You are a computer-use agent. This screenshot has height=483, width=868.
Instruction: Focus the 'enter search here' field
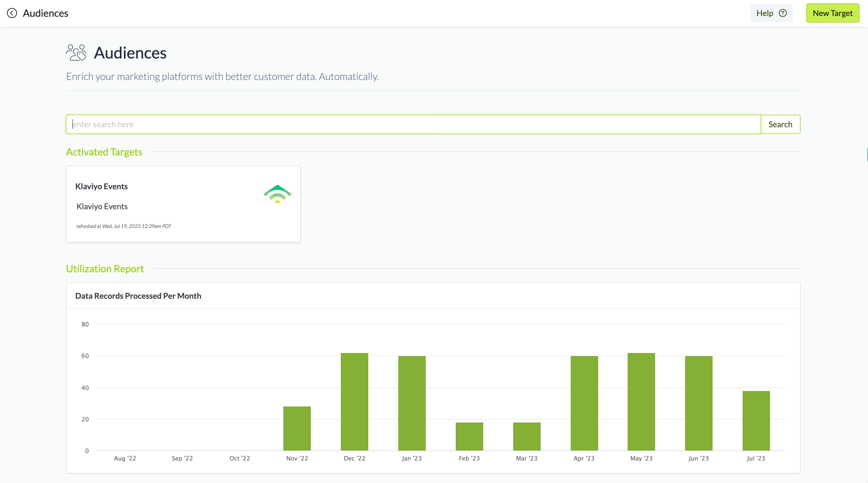pyautogui.click(x=413, y=124)
